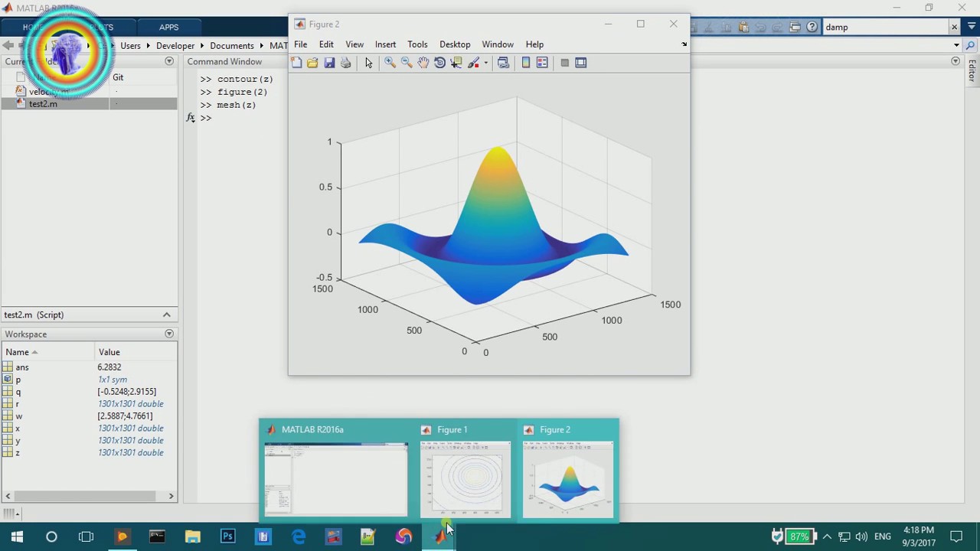Click the Workspace horizontal scrollbar right arrow

coord(171,496)
